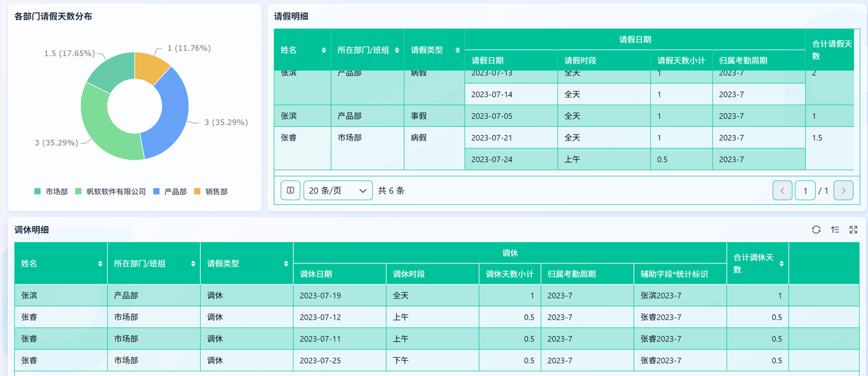Viewport: 868px width, 376px height.
Task: Go to previous page in 请假明细
Action: (x=783, y=191)
